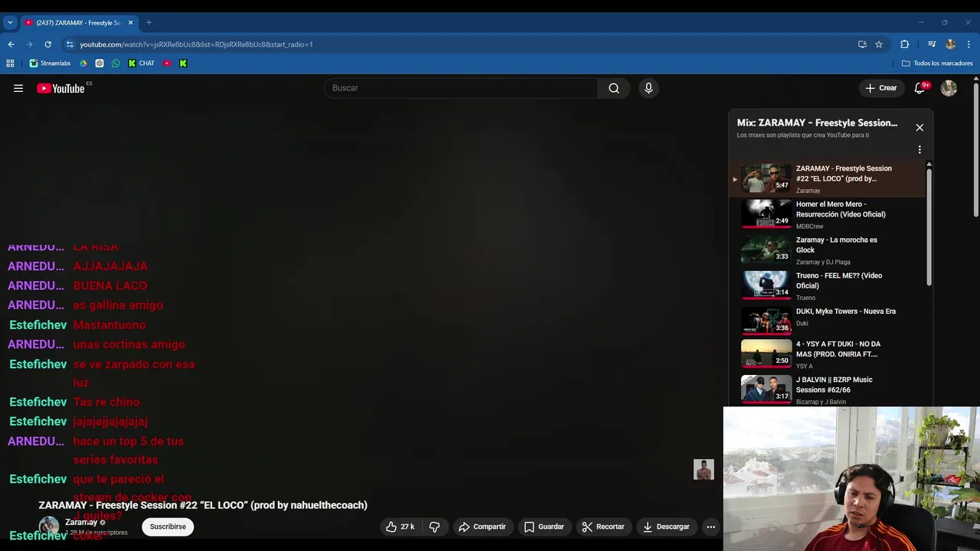Play Trueno FEEL ME?? video
Viewport: 980px width, 551px height.
click(x=828, y=286)
